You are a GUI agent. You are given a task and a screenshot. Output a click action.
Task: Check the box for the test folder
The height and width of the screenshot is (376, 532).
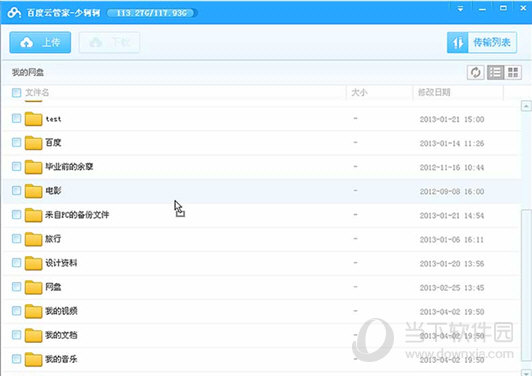pos(16,118)
